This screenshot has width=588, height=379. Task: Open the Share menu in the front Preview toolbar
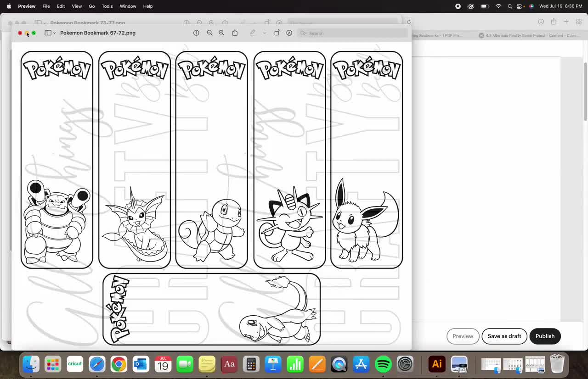235,33
